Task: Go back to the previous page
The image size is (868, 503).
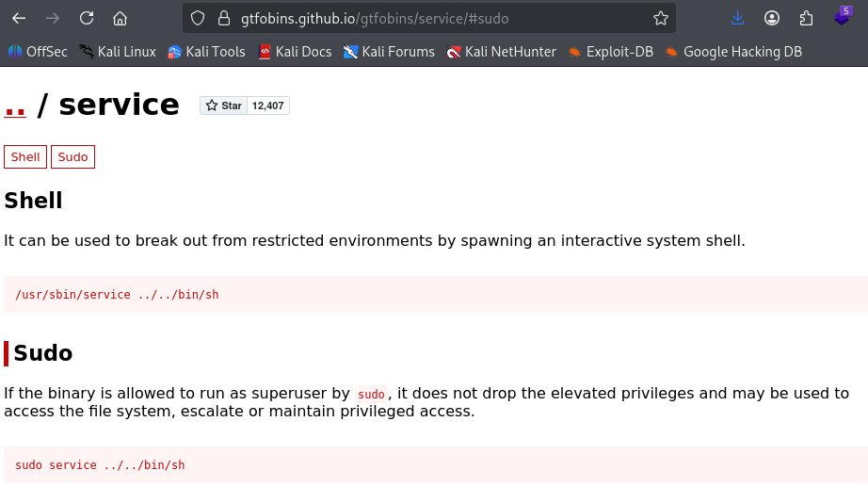Action: pyautogui.click(x=19, y=18)
